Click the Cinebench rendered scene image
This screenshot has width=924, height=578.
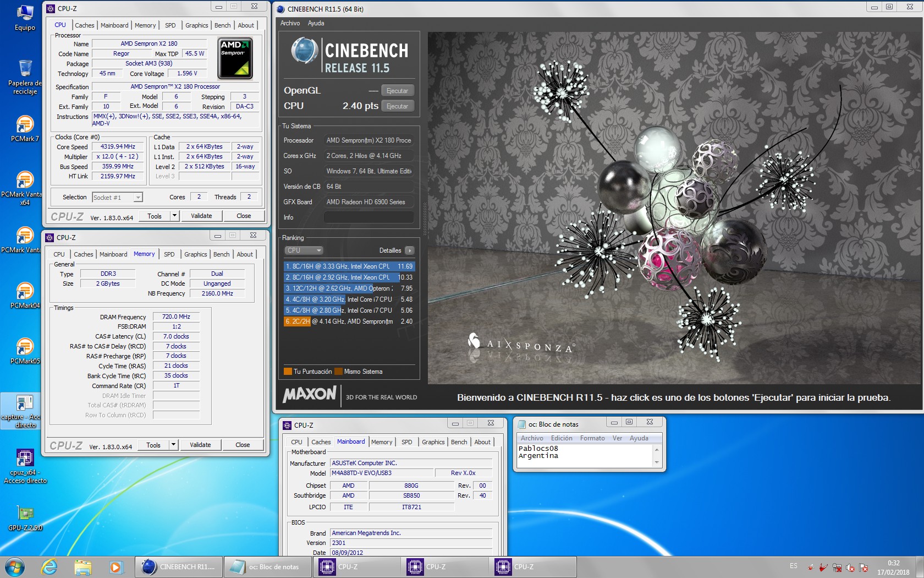click(x=674, y=208)
